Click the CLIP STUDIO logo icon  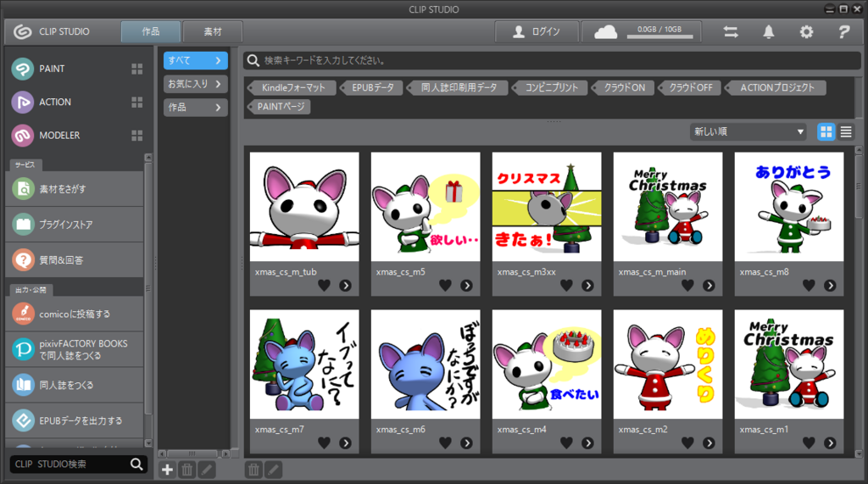coord(23,32)
